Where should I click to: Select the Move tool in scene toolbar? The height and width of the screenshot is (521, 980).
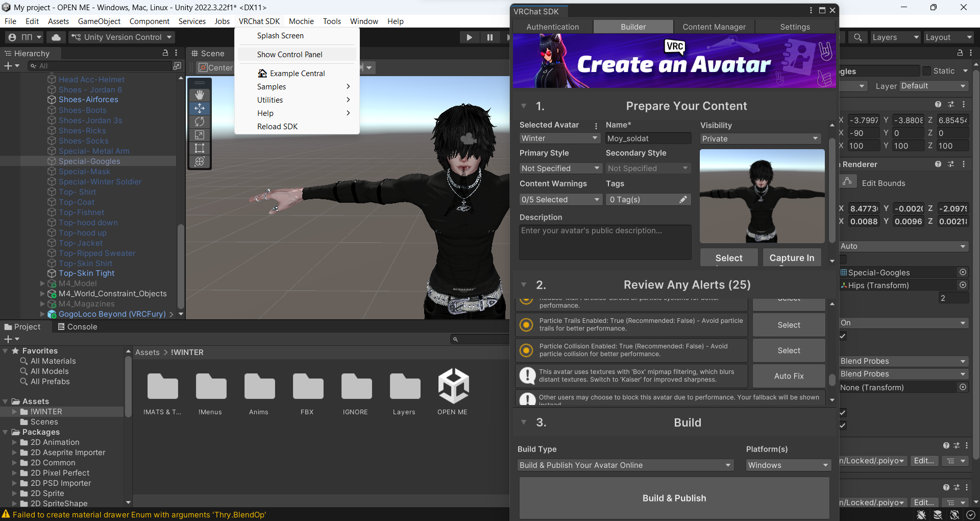(200, 108)
